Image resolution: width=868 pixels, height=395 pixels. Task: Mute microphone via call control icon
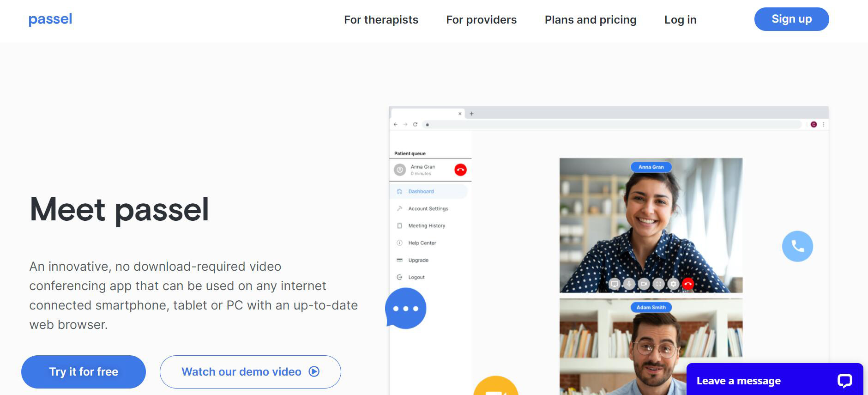click(x=629, y=284)
